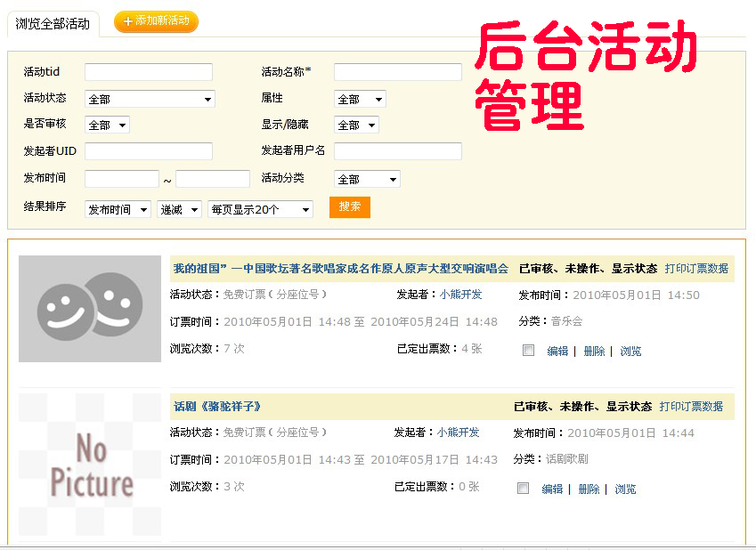Screen dimensions: 756x550
Task: Tick the checkbox for 话剧《骆驼祥子》
Action: coord(523,489)
